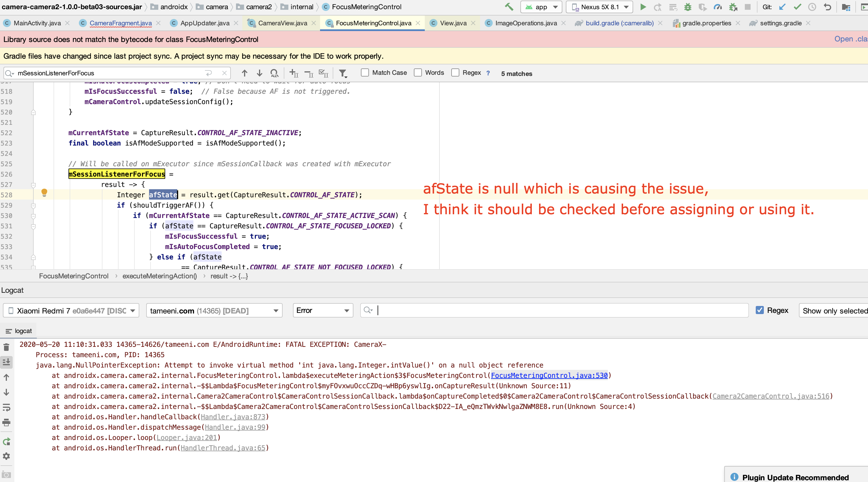Open the Camera2CameraControl.java:516 stack trace link
868x482 pixels.
coord(771,396)
